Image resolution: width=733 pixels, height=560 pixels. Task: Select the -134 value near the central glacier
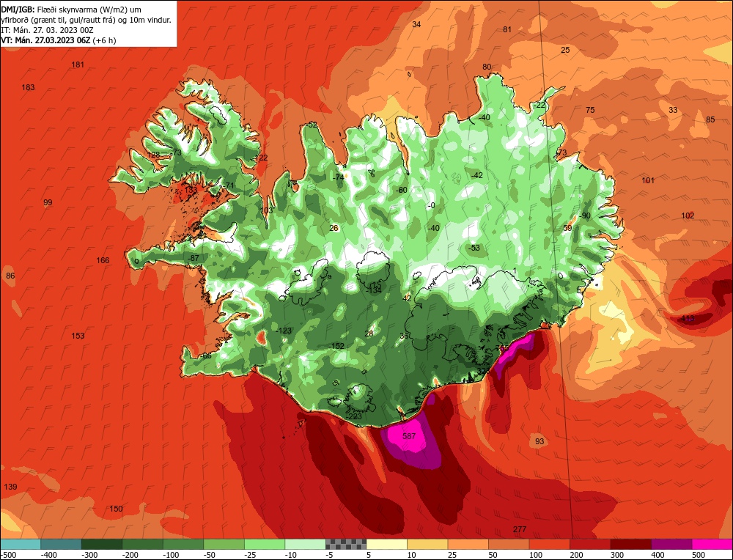(x=374, y=290)
